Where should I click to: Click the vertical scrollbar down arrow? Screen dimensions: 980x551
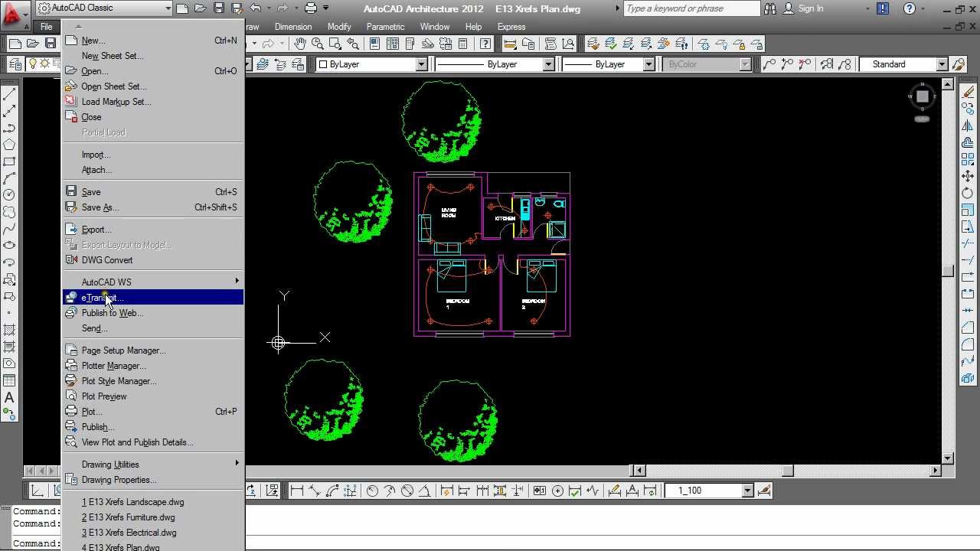[948, 458]
